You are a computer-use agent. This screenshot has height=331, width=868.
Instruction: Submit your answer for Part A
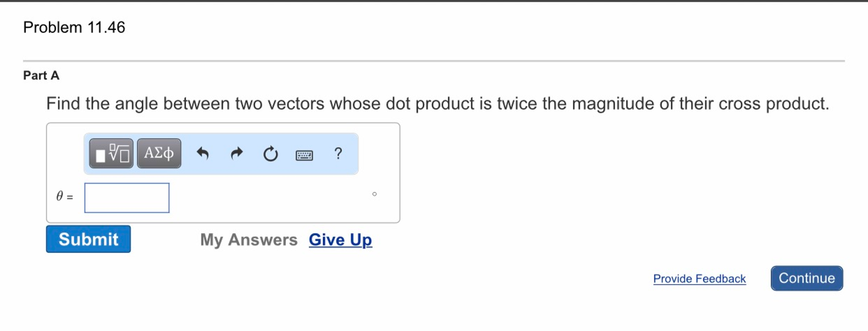point(88,239)
